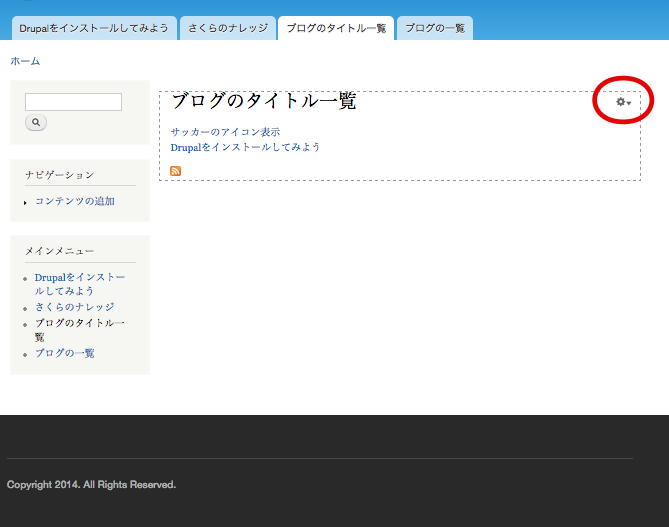Open the コンテンツの追加 navigation link
Image resolution: width=669 pixels, height=527 pixels.
(x=75, y=201)
